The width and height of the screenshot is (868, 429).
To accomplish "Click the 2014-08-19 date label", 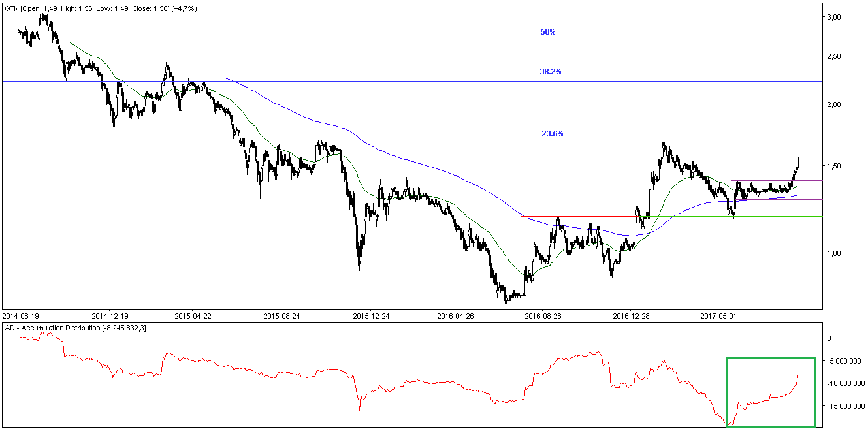I will [x=22, y=315].
